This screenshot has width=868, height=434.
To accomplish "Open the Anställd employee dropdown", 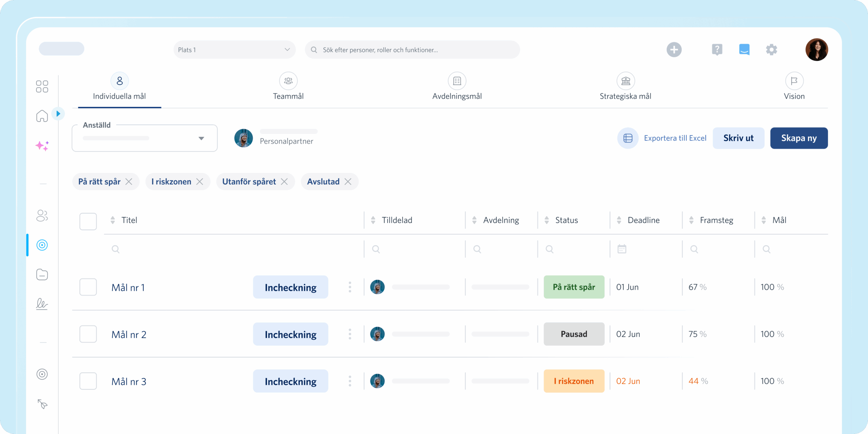I will pyautogui.click(x=144, y=138).
